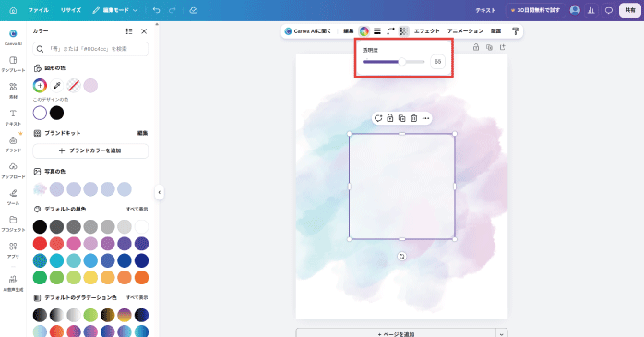Viewport: 644px width, 337px height.
Task: Select the light lavender shape color swatch
Action: [x=90, y=86]
